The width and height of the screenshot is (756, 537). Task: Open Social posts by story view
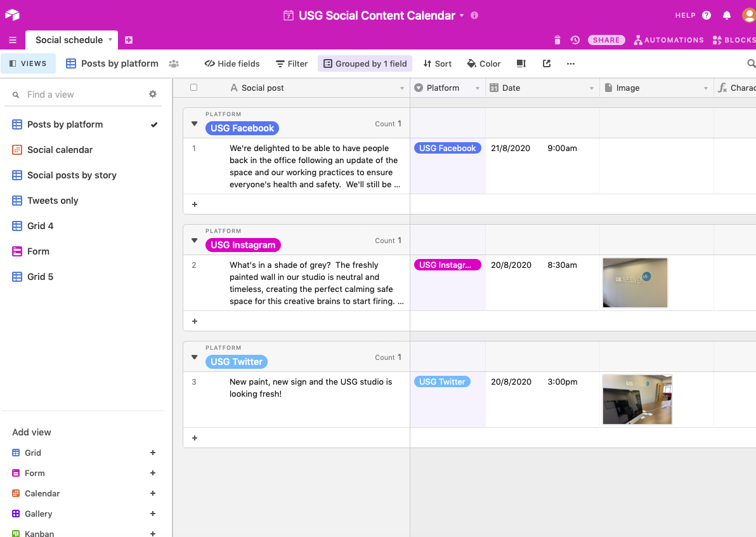pos(72,175)
